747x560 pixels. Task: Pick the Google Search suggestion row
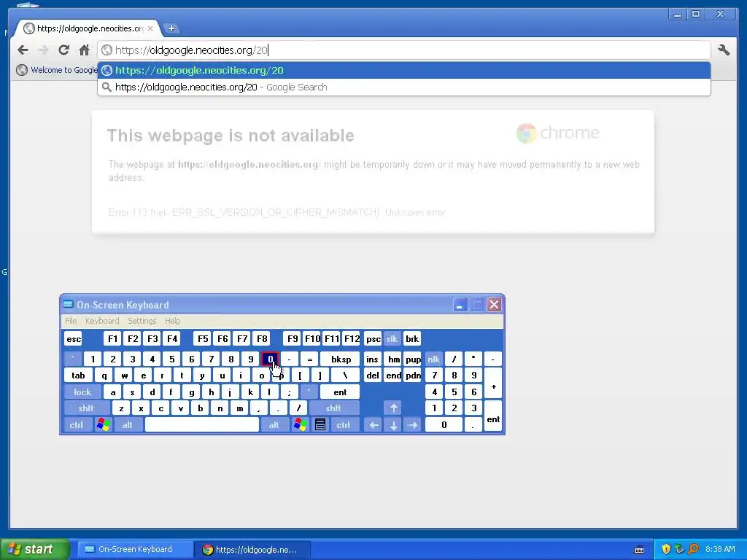pyautogui.click(x=404, y=87)
